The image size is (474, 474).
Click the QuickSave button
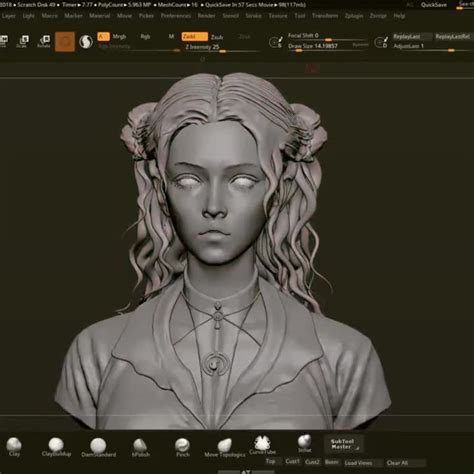coord(434,5)
